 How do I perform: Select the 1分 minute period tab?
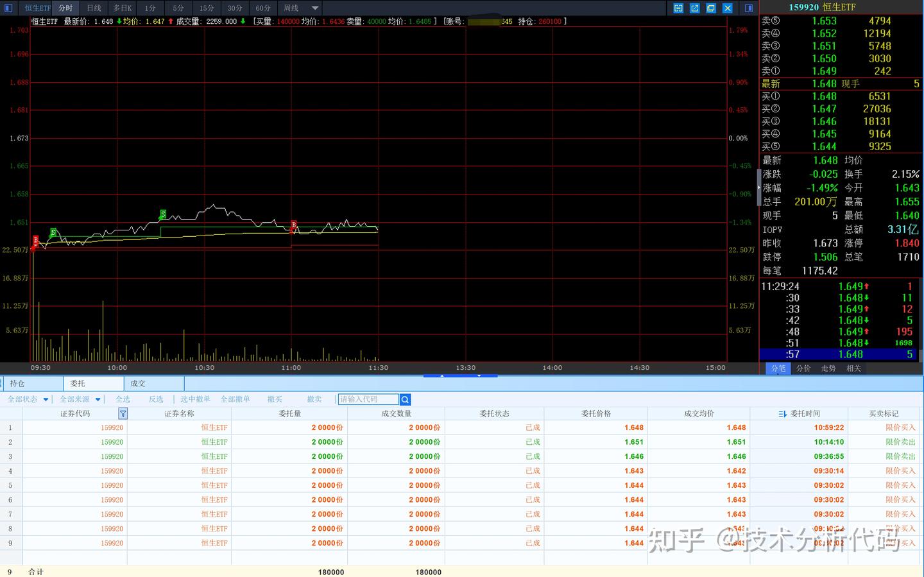tap(150, 8)
